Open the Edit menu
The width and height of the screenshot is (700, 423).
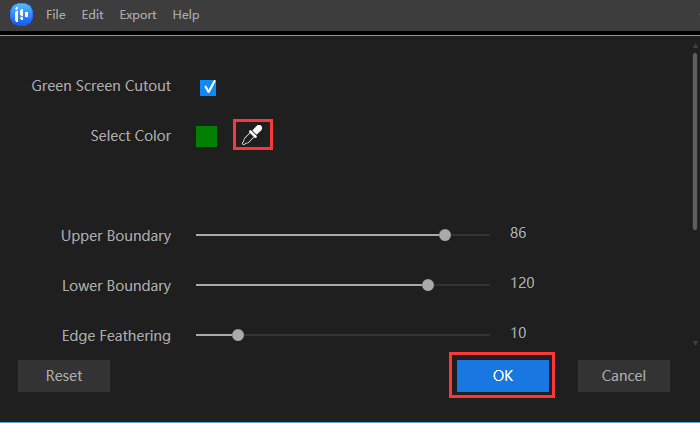click(92, 15)
